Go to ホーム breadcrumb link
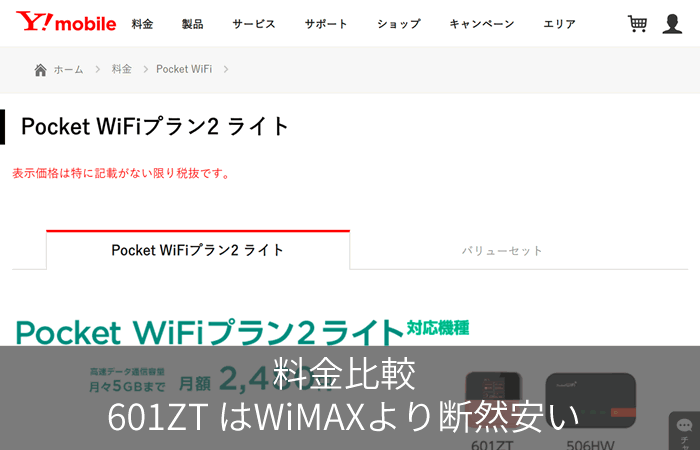The height and width of the screenshot is (450, 700). click(68, 70)
